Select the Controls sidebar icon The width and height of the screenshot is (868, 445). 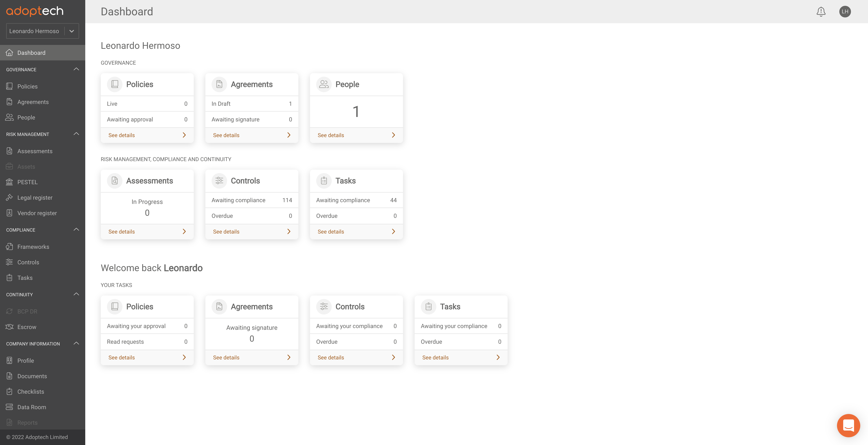(x=9, y=262)
